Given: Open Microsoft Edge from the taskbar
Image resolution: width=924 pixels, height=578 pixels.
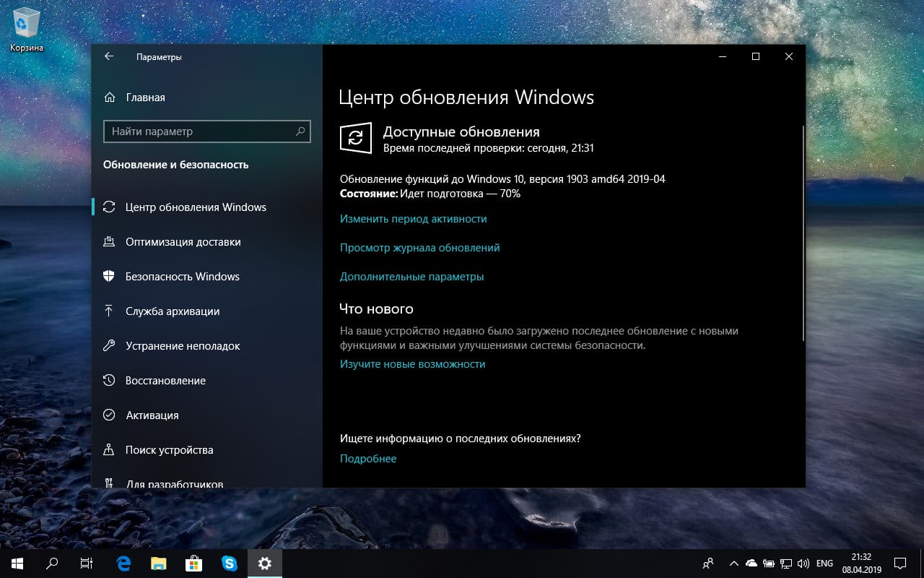Looking at the screenshot, I should coord(123,564).
